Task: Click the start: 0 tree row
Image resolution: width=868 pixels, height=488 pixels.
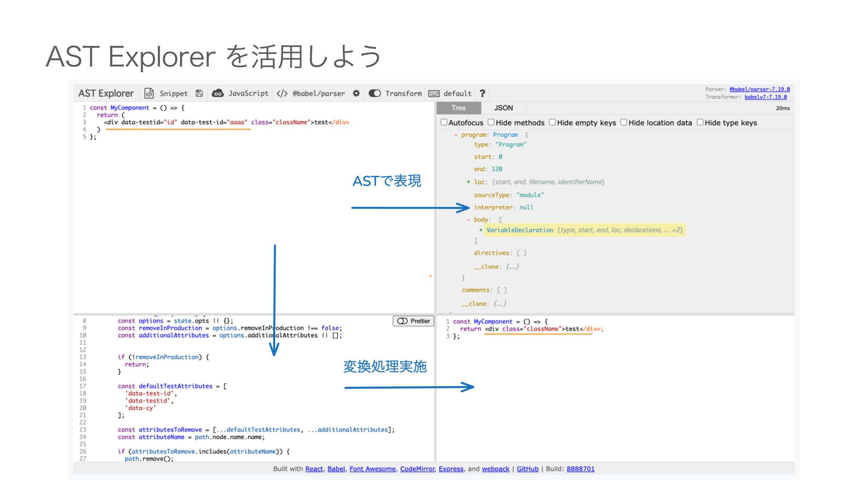Action: 488,157
